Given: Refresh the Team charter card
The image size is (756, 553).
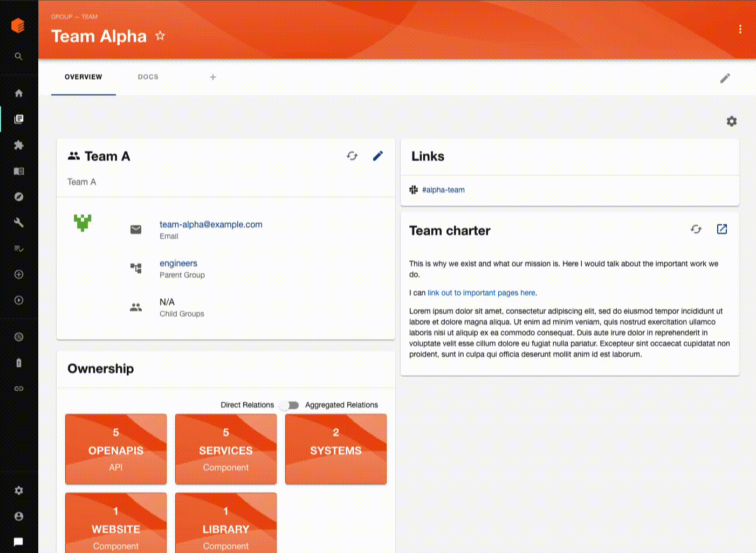Looking at the screenshot, I should [696, 229].
